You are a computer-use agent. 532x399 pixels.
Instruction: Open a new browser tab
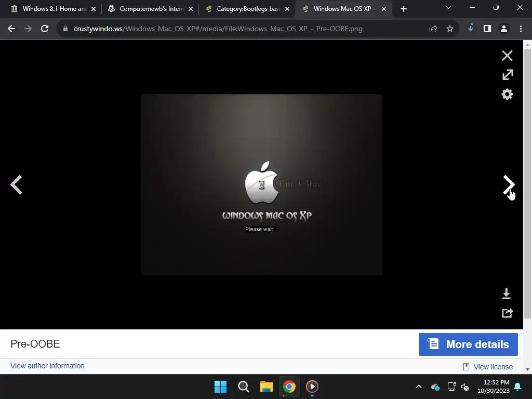click(403, 9)
